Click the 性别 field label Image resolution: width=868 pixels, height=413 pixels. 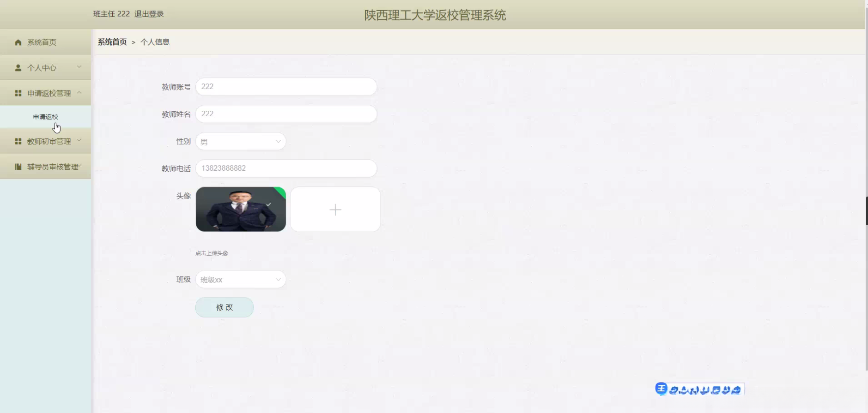click(x=183, y=141)
